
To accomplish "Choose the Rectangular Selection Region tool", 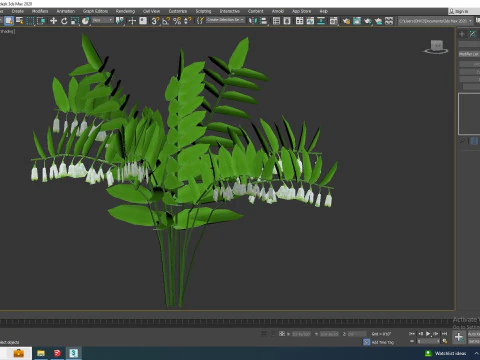I will click(x=30, y=21).
